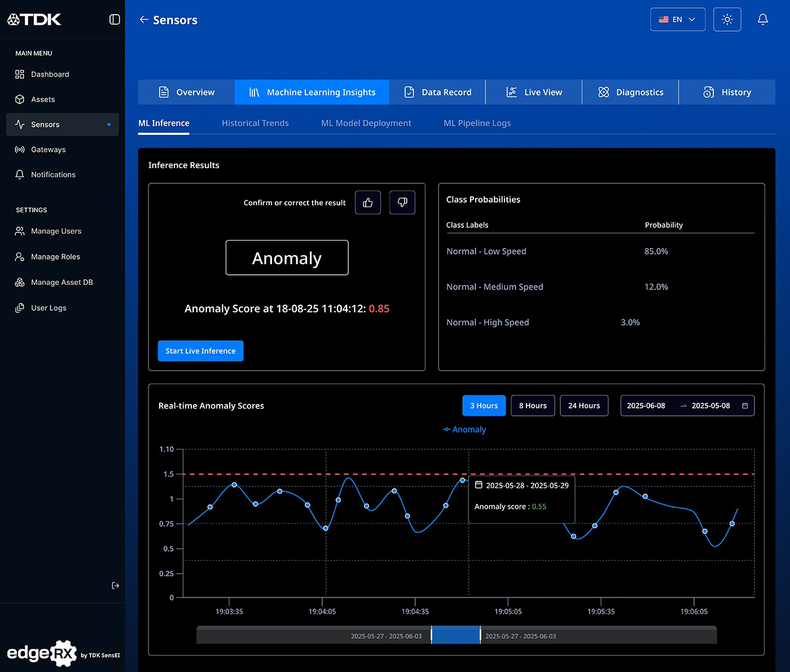
Task: Click the thumbs-up confirm result icon
Action: pyautogui.click(x=368, y=203)
